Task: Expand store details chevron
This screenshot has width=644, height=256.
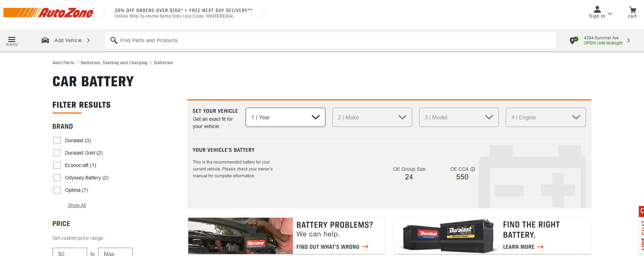Action: (628, 40)
